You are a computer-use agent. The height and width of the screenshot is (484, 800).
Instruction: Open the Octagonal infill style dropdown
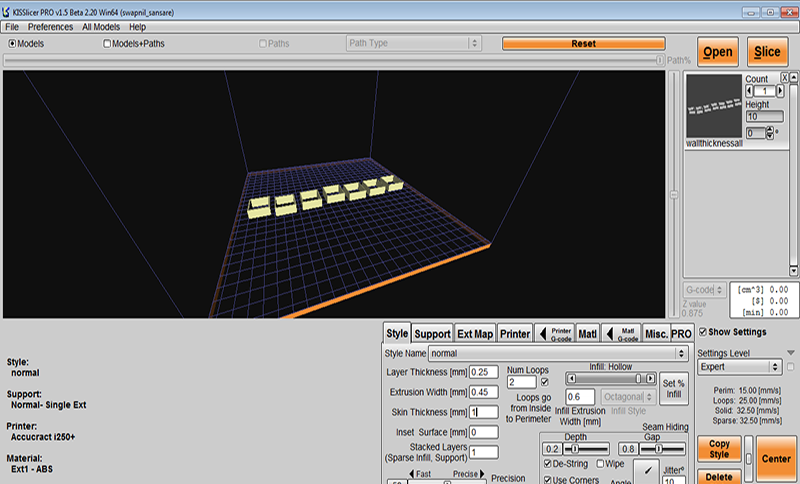point(628,397)
